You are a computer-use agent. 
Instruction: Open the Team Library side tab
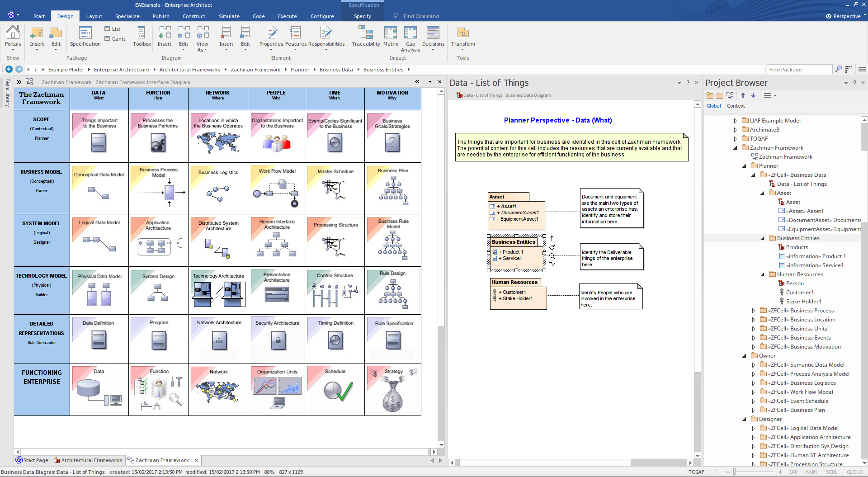(x=7, y=93)
